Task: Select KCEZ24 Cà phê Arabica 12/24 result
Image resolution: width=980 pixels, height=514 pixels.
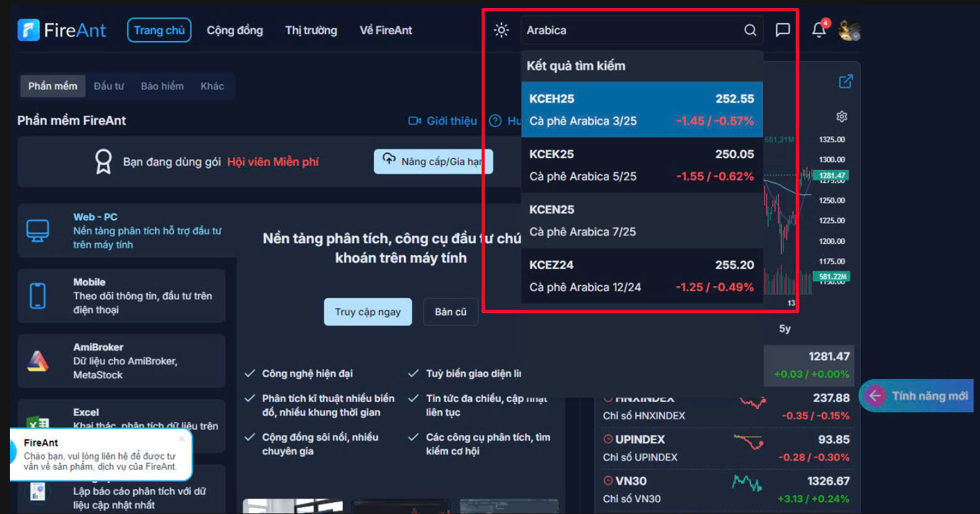Action: [x=642, y=276]
